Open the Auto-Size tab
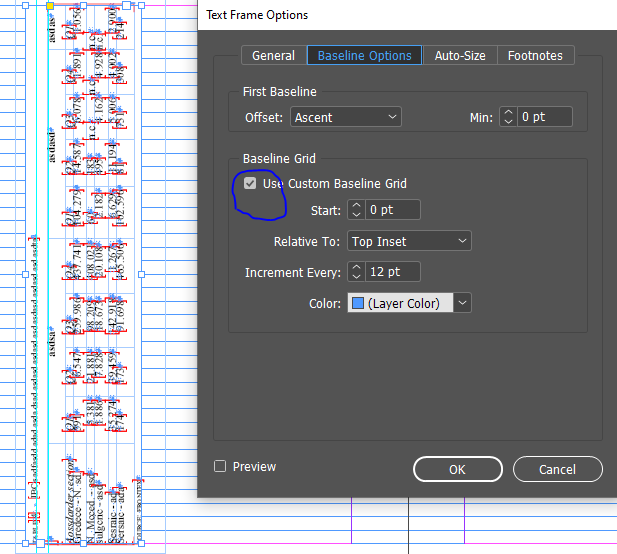The image size is (617, 554). (460, 55)
